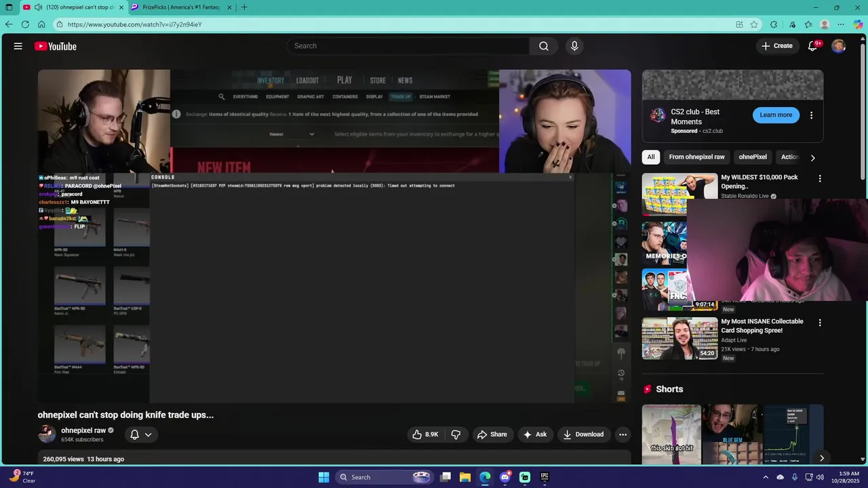868x488 pixels.
Task: Reload the page with the refresh icon
Action: [25, 24]
